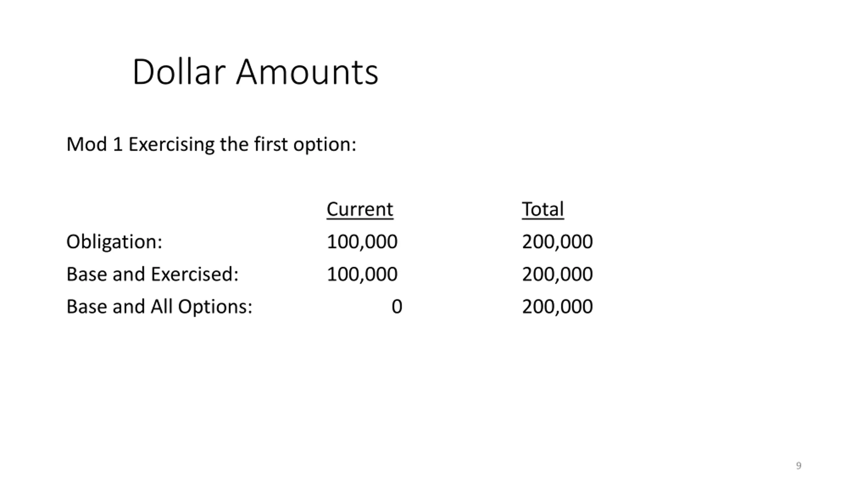Image resolution: width=868 pixels, height=488 pixels.
Task: Click the Base and Exercised row label
Action: (x=153, y=274)
